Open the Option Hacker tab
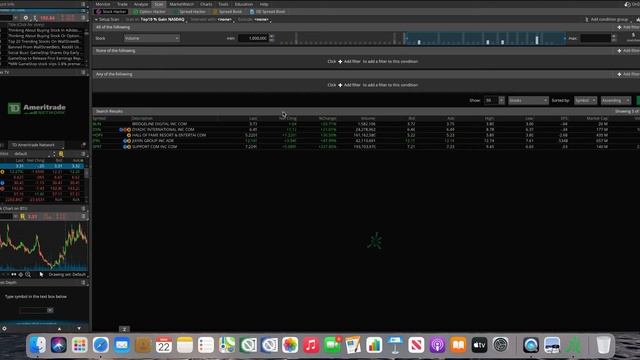Viewport: 640px width, 360px height. coord(149,11)
